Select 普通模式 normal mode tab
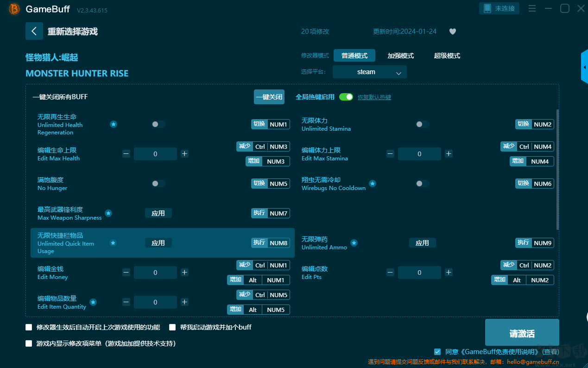588x368 pixels. pos(354,56)
